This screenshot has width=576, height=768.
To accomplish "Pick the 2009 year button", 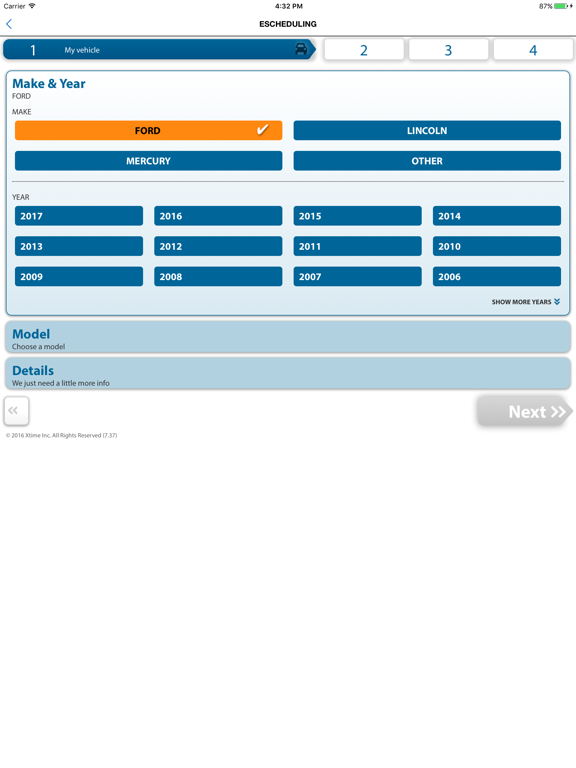I will (x=79, y=277).
